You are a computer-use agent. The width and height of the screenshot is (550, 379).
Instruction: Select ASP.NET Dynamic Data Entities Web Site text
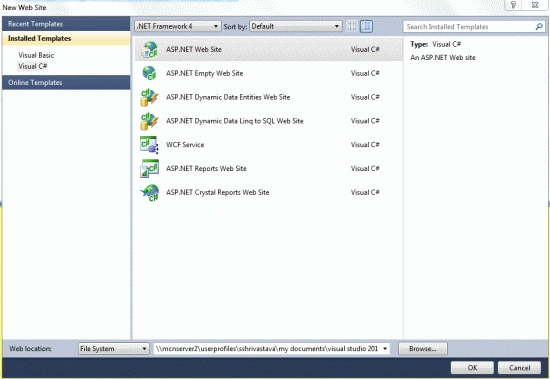tap(228, 97)
